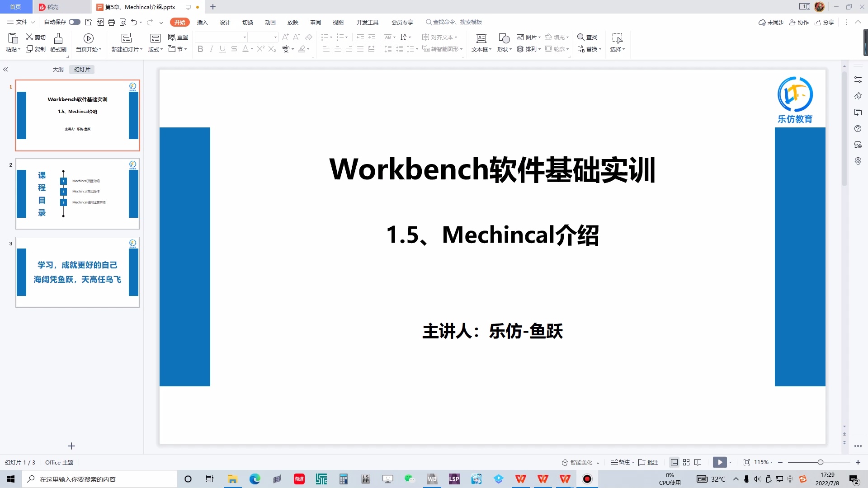Switch to the 大纲 outline tab
Screen dimensions: 868x488
coord(57,69)
